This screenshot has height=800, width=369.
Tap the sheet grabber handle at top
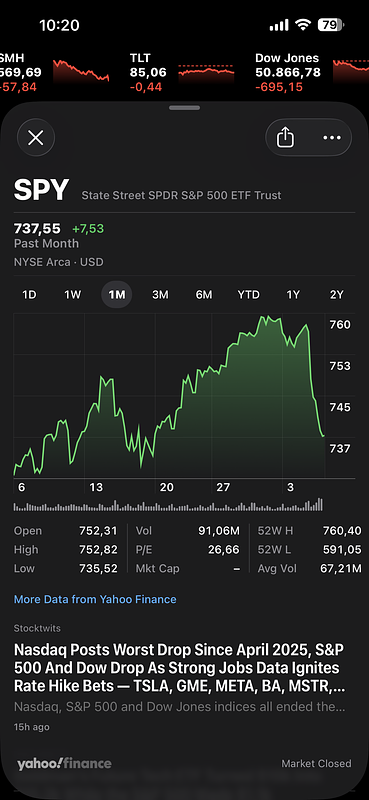pos(184,108)
